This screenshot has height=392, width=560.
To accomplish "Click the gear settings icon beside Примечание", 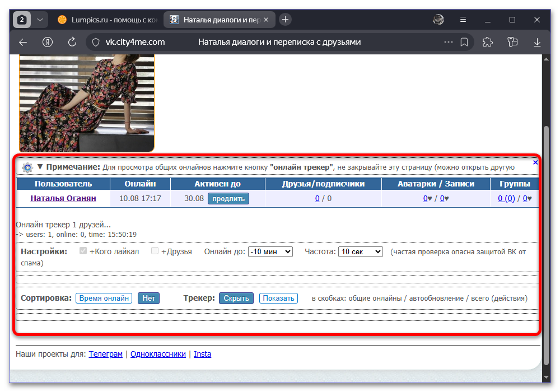I will (27, 167).
